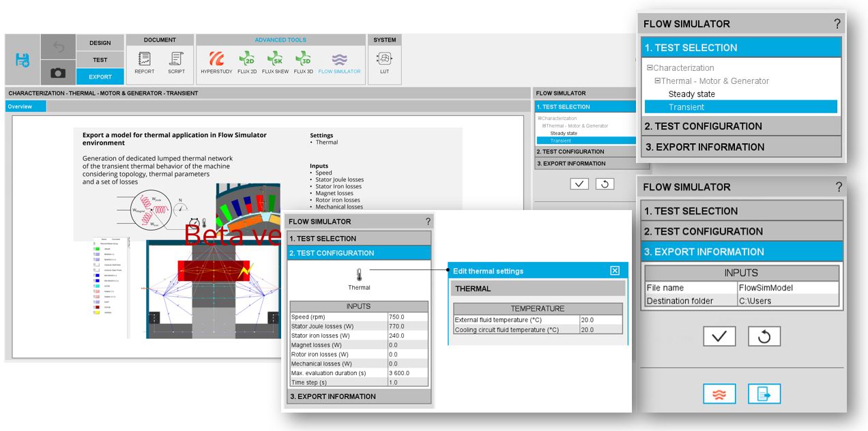868x431 pixels.
Task: Click Cooling circuit fluid temperature value field
Action: coord(601,329)
